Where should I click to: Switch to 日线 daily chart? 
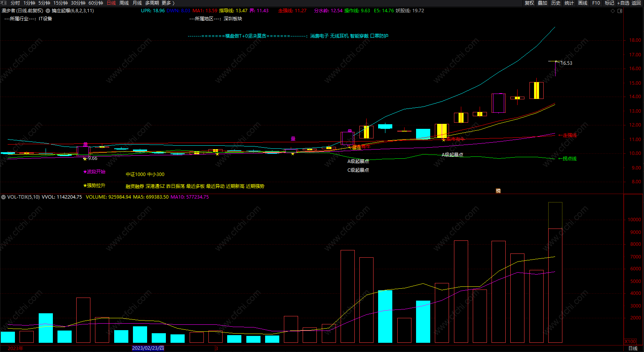(x=111, y=3)
